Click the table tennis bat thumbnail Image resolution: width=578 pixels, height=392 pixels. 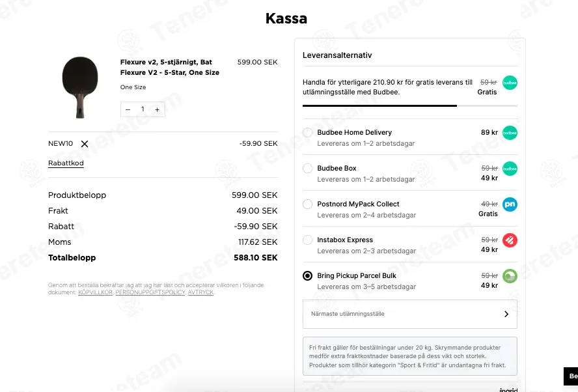[x=80, y=87]
